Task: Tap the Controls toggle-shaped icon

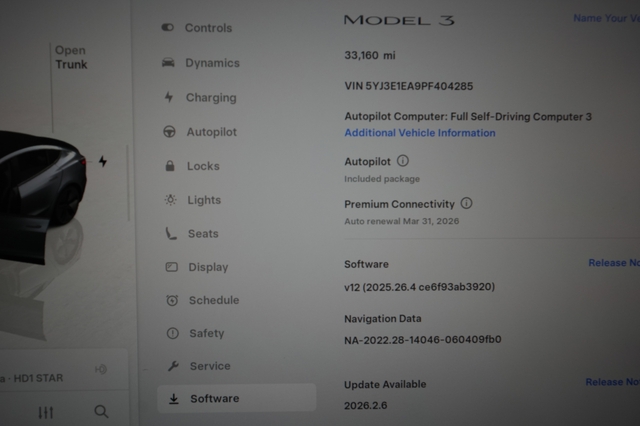Action: [x=168, y=27]
